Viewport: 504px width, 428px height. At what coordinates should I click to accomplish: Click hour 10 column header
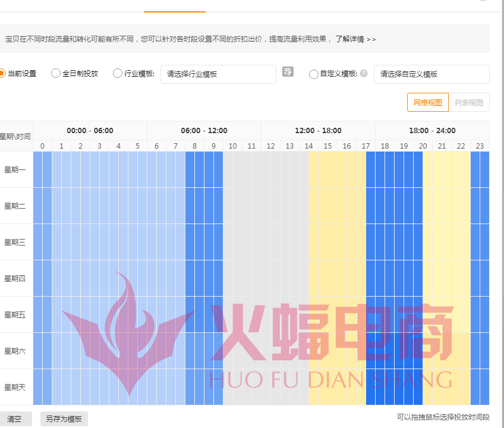click(233, 146)
